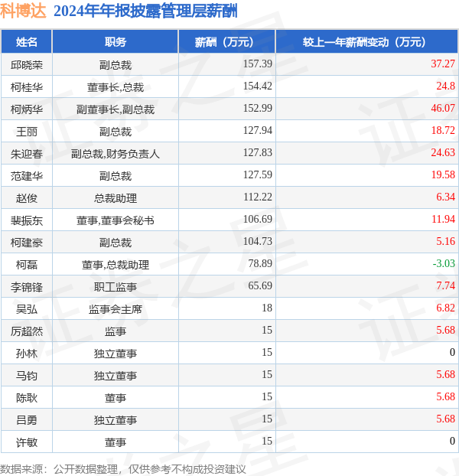The height and width of the screenshot is (476, 459).
Task: Click the name 柯磊
Action: click(27, 265)
